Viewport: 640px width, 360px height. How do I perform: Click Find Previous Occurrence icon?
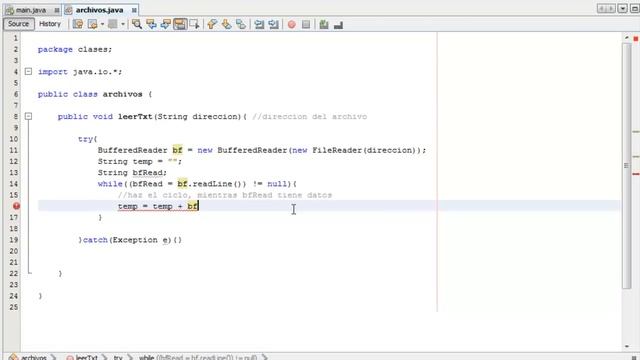[x=151, y=24]
